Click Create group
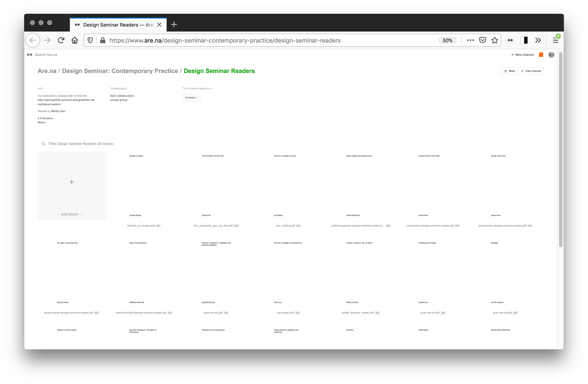This screenshot has height=384, width=588. [119, 100]
